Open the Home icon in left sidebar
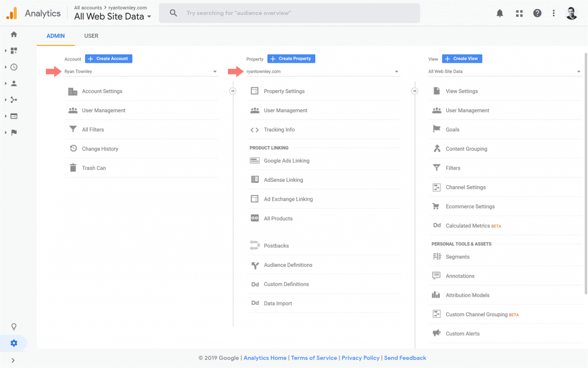Viewport: 588px width, 368px height. click(x=14, y=34)
